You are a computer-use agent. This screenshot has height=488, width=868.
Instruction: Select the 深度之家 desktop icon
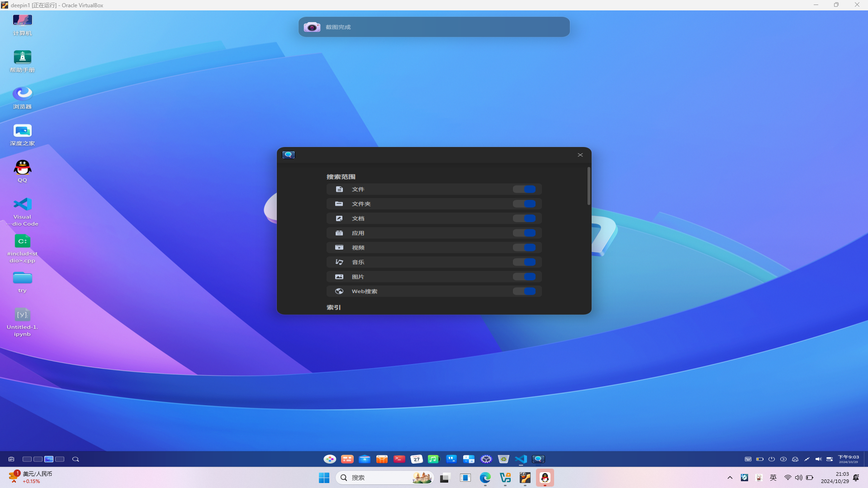(22, 135)
